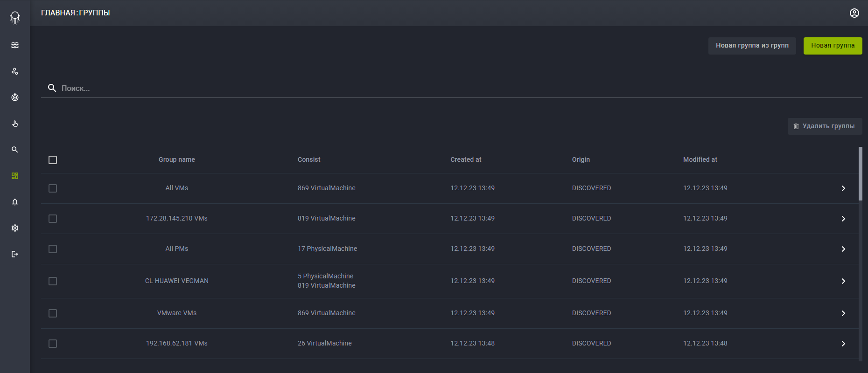Screen dimensions: 868x373
Task: Sort by Consist column header
Action: click(x=309, y=159)
